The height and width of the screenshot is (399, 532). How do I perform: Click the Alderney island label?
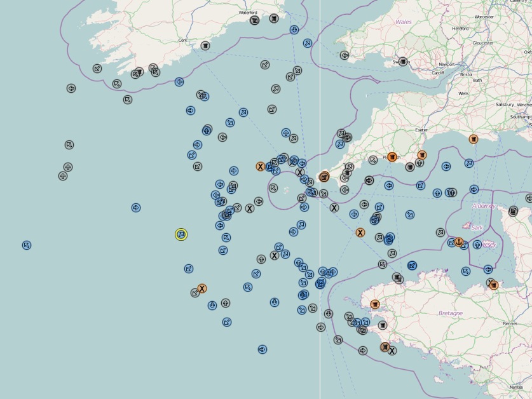(x=484, y=206)
